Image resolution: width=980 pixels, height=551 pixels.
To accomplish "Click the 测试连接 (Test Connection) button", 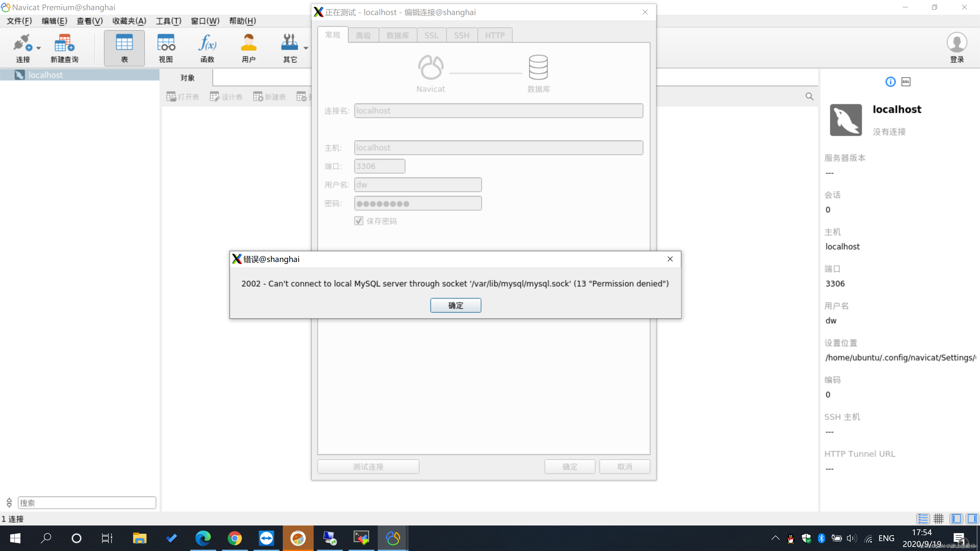I will click(x=368, y=467).
